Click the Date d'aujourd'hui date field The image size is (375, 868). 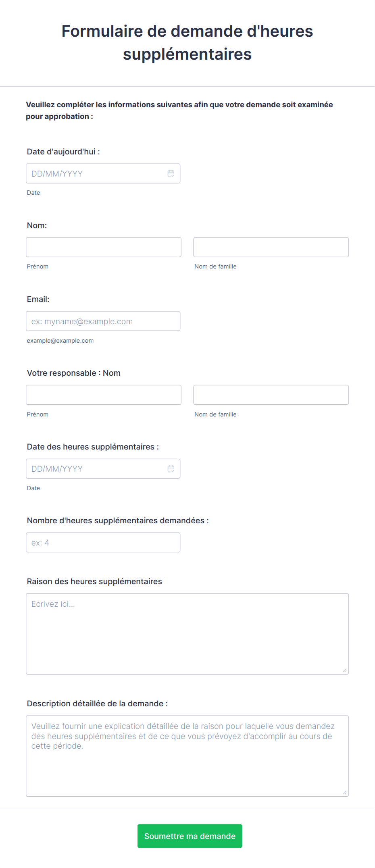(103, 173)
